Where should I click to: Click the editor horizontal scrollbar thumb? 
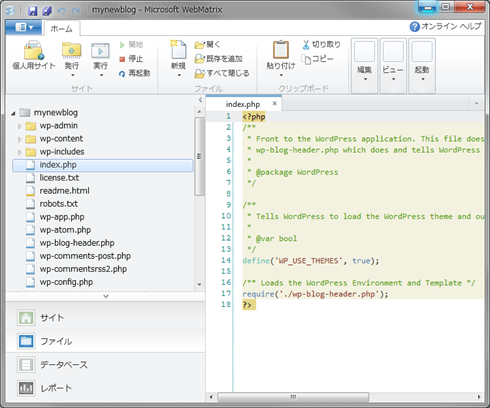[293, 397]
